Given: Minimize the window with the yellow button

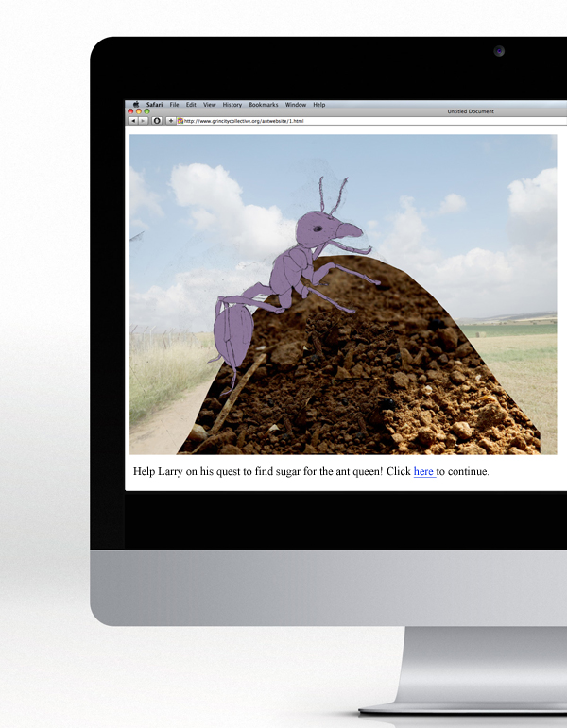Looking at the screenshot, I should 139,112.
